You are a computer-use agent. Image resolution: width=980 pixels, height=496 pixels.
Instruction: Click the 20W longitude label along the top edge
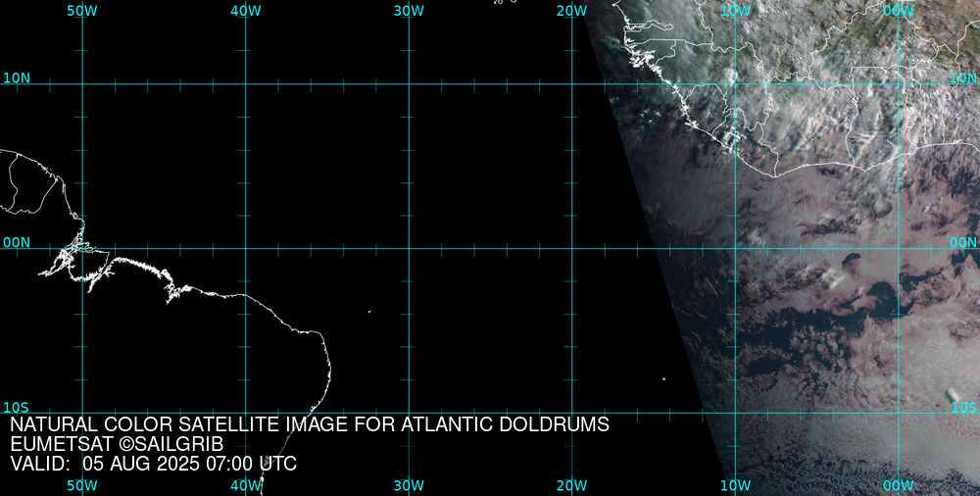pyautogui.click(x=572, y=11)
